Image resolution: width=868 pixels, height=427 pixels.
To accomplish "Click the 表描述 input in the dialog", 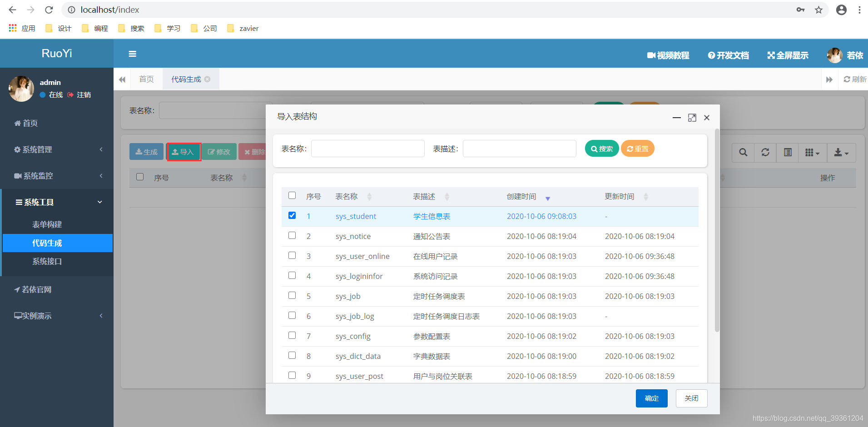I will (x=520, y=149).
